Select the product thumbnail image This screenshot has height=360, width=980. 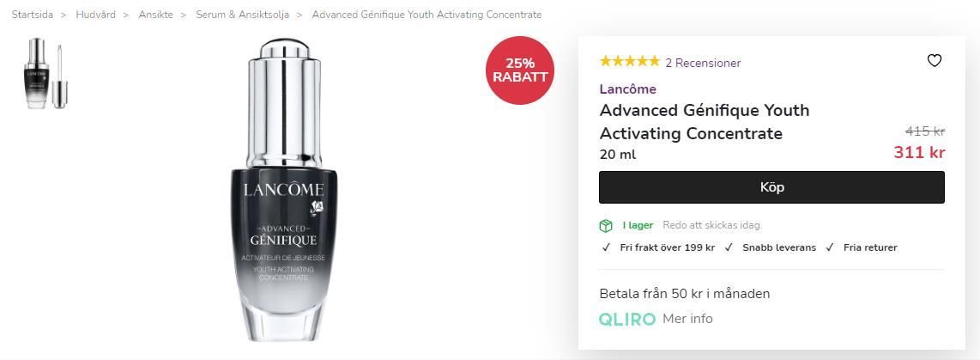[45, 73]
